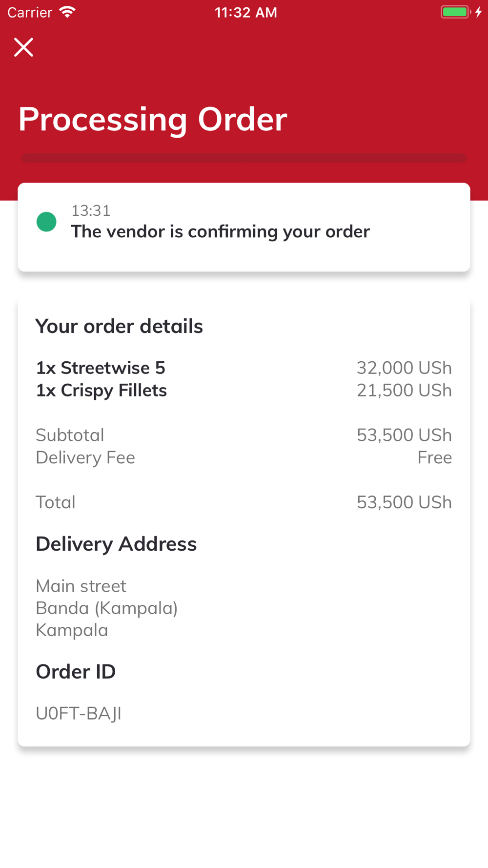Select the Crispy Fillets order item
Viewport: 488px width, 868px height.
[x=102, y=391]
